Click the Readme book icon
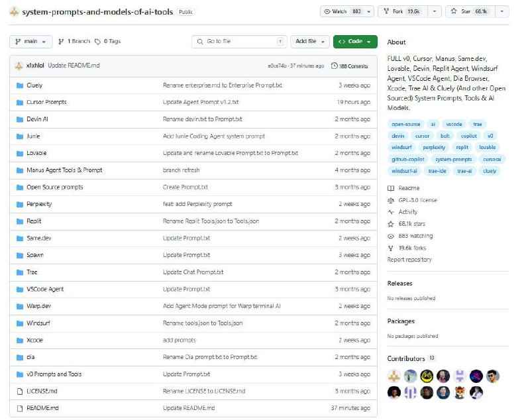Image resolution: width=530 pixels, height=420 pixels. 391,188
